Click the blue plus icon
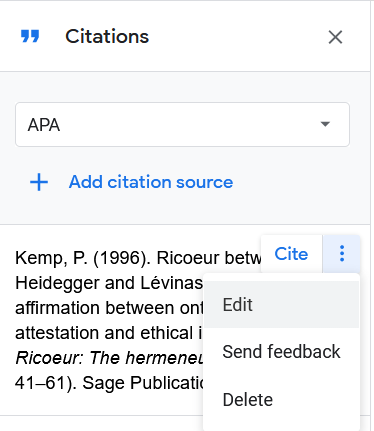 pyautogui.click(x=39, y=182)
